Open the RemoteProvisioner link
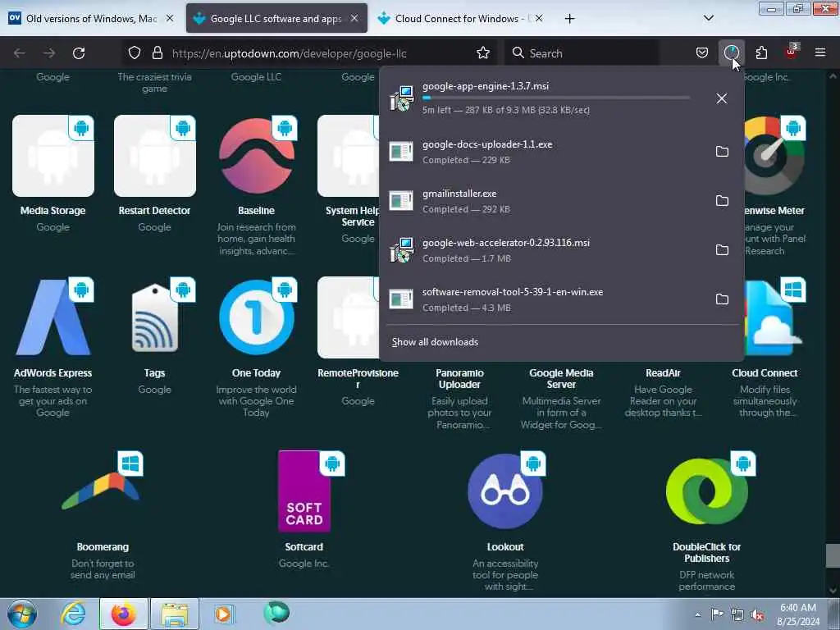 tap(358, 378)
